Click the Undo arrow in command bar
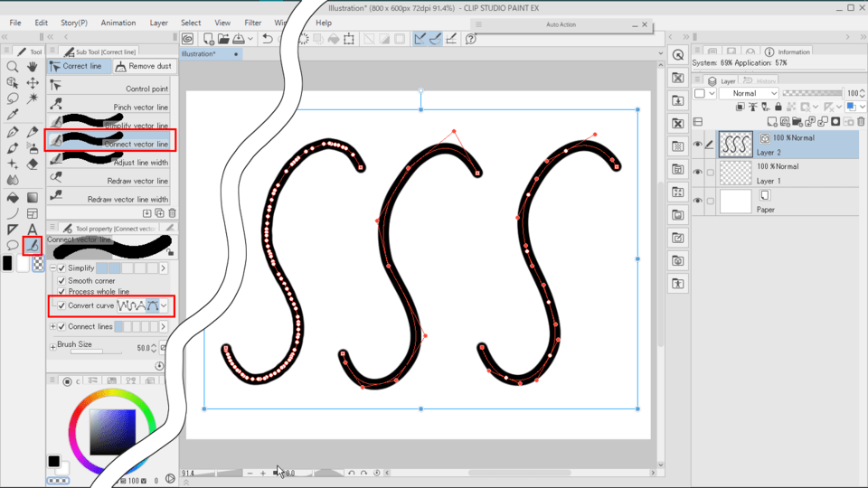868x488 pixels. pyautogui.click(x=267, y=39)
